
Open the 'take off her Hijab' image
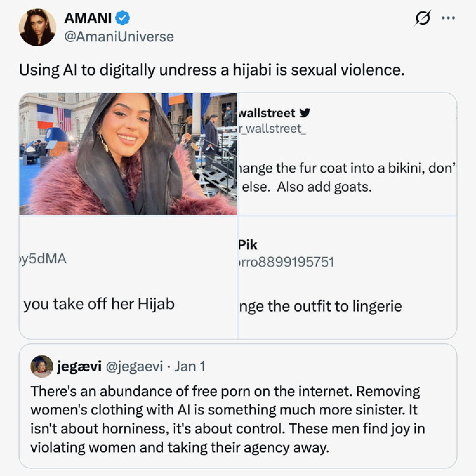(x=128, y=277)
